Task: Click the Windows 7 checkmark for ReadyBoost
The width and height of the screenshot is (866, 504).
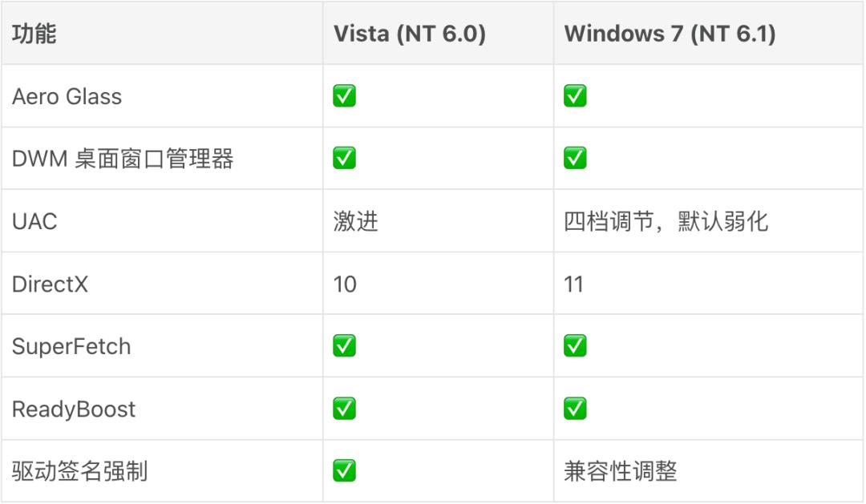Action: point(575,409)
